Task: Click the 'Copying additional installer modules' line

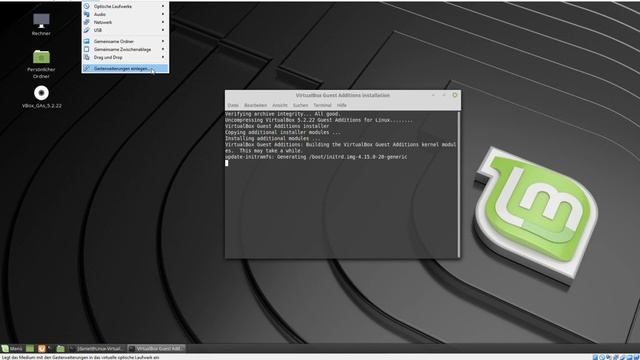Action: [283, 132]
